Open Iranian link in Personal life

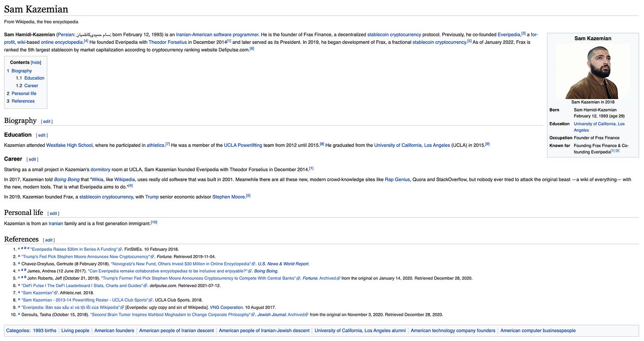coord(56,224)
